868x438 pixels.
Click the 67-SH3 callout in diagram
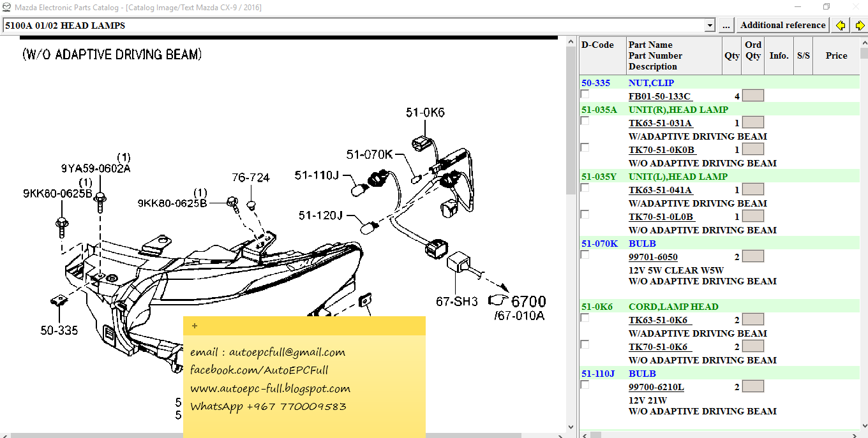point(457,302)
